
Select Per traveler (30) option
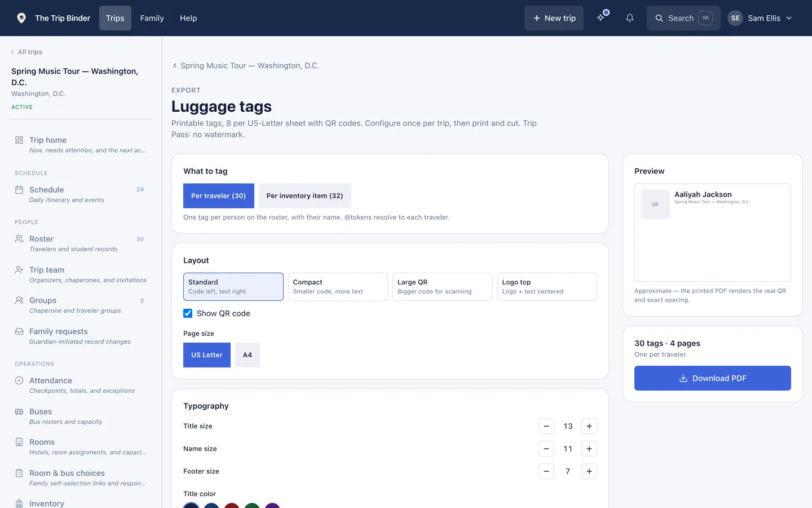click(x=218, y=196)
